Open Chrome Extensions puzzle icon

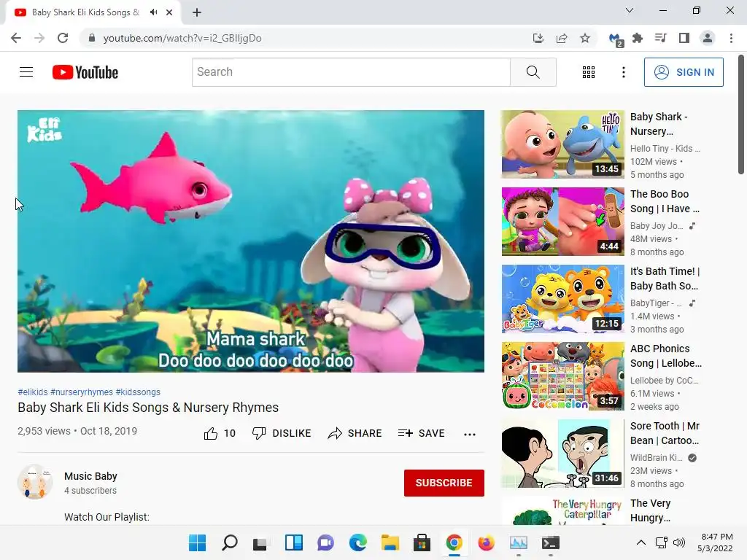tap(638, 38)
